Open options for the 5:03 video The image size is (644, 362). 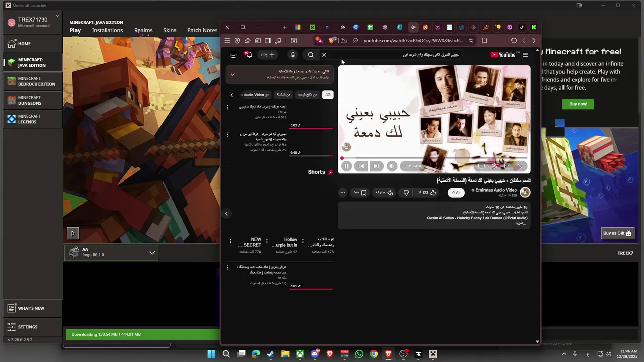tap(228, 107)
